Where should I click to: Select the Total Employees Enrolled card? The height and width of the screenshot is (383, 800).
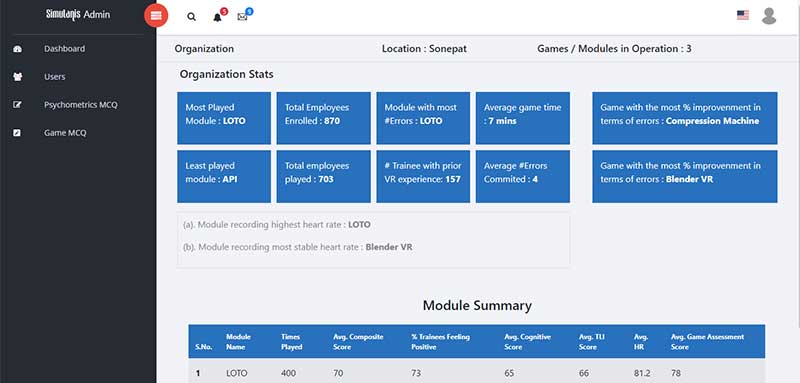coord(323,118)
